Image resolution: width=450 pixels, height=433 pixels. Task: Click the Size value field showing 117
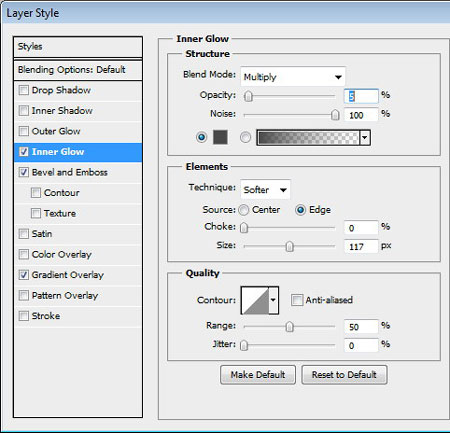click(x=361, y=247)
